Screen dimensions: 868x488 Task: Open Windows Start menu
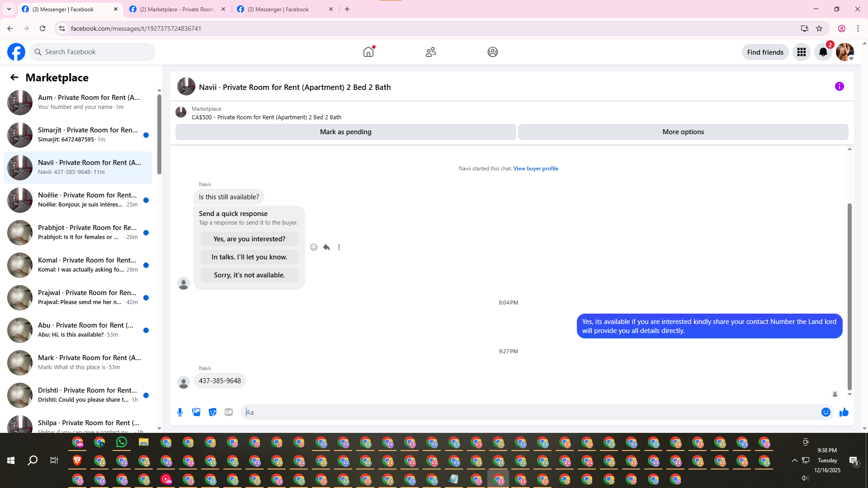(11, 460)
